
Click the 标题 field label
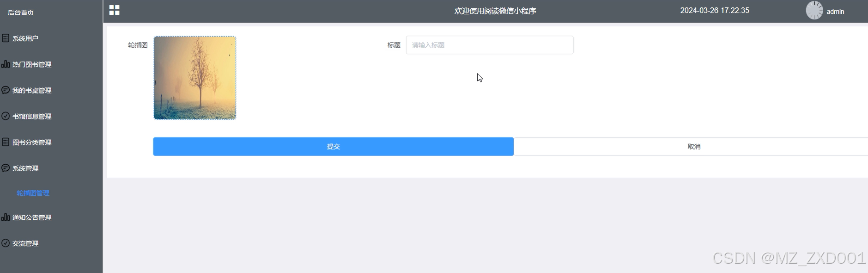394,45
